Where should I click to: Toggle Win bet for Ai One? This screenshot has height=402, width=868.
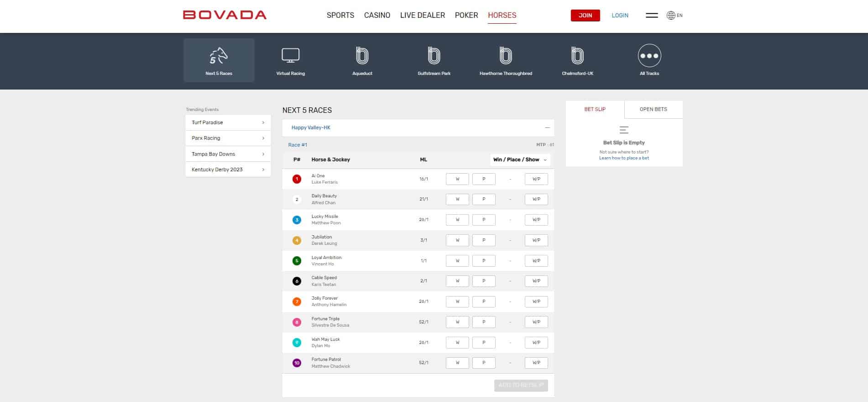click(457, 179)
